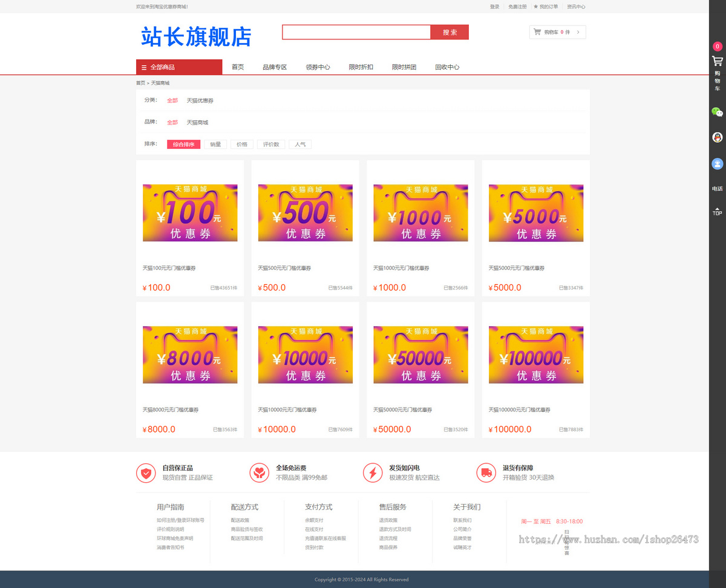Open 领券中心 navigation tab

tap(318, 67)
